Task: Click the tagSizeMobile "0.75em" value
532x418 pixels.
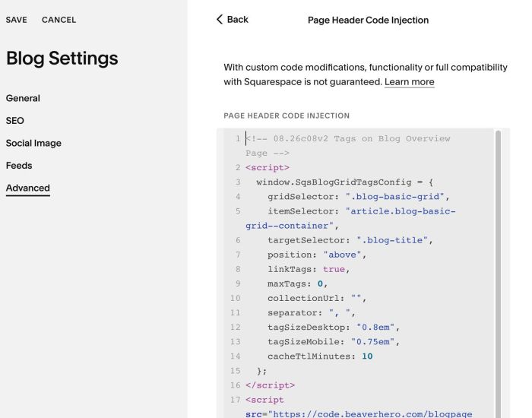Action: [x=373, y=342]
